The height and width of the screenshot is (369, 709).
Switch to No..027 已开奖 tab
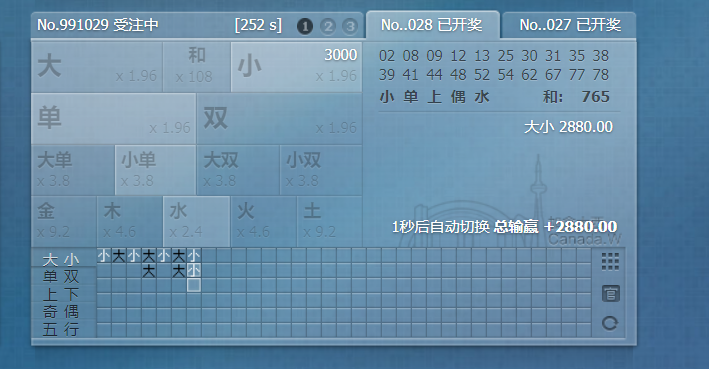(x=569, y=25)
